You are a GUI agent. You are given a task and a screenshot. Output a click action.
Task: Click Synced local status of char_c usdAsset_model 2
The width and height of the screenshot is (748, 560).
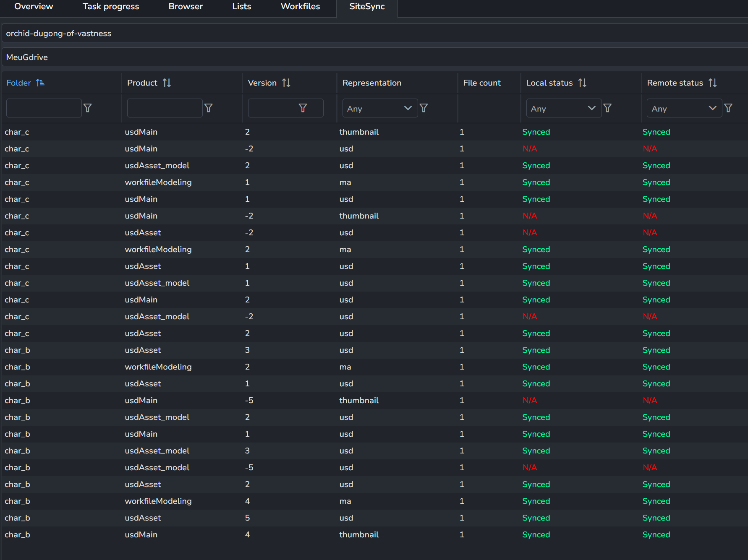[536, 166]
